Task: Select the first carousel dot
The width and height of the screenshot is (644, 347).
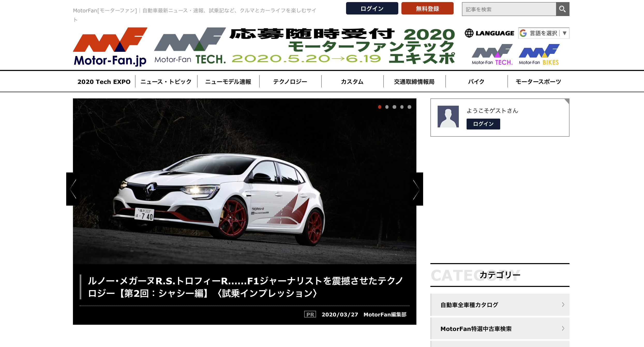Action: click(x=380, y=107)
